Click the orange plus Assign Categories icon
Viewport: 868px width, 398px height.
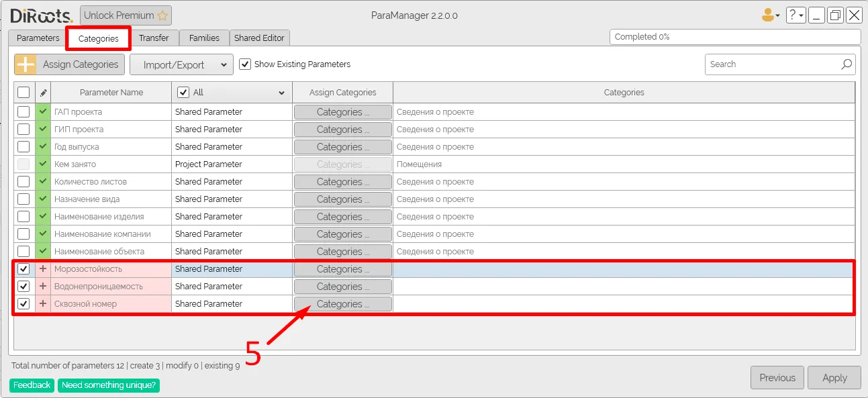click(26, 64)
